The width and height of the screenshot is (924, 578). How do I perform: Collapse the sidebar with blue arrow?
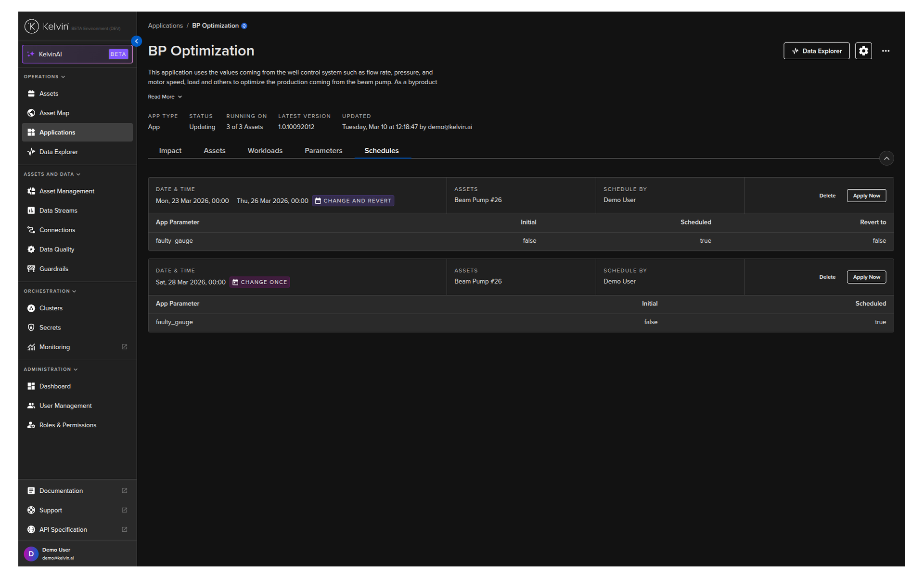coord(137,41)
